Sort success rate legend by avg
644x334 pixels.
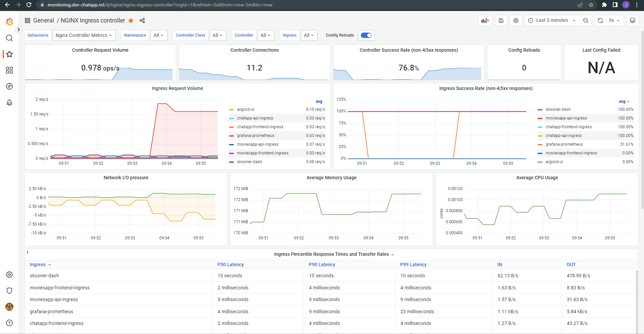click(x=624, y=101)
